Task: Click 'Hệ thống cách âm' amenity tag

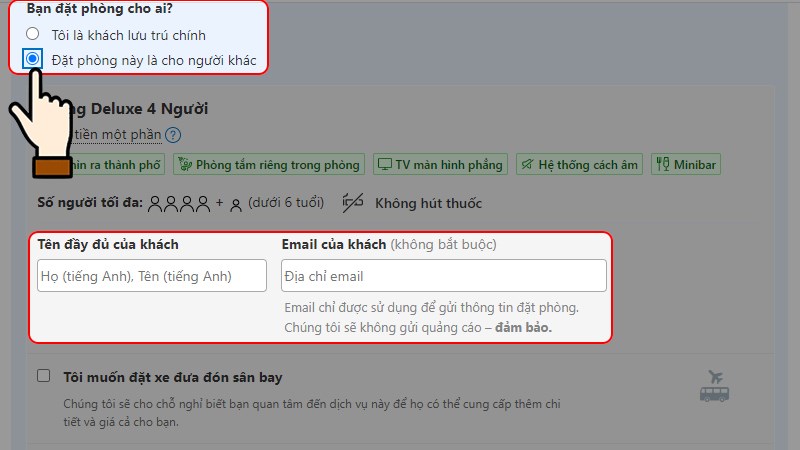Action: coord(579,164)
